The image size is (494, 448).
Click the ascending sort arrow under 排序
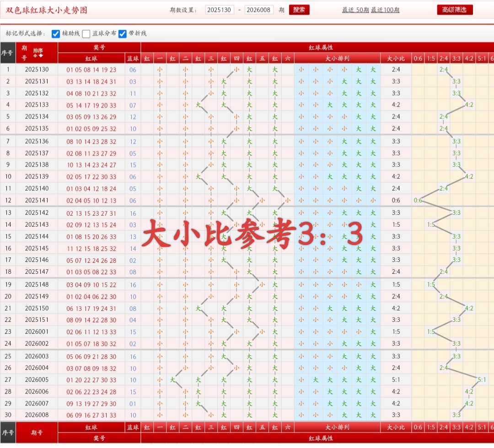point(35,56)
